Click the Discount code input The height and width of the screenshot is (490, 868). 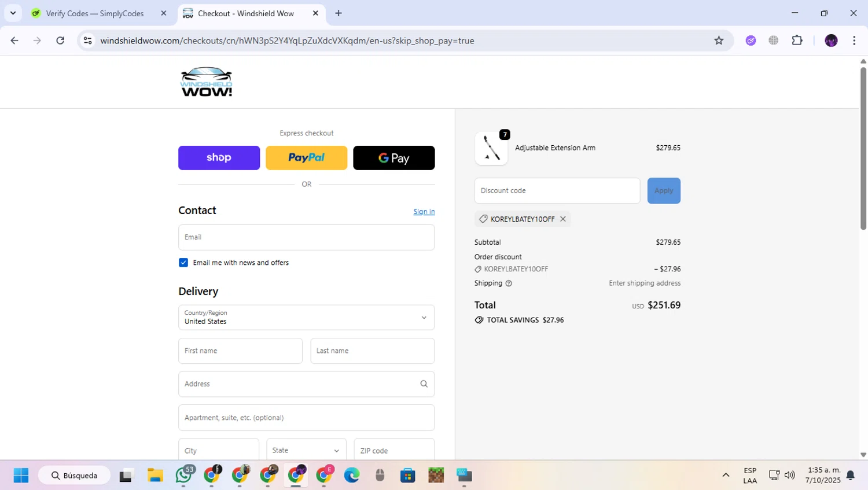(x=557, y=191)
